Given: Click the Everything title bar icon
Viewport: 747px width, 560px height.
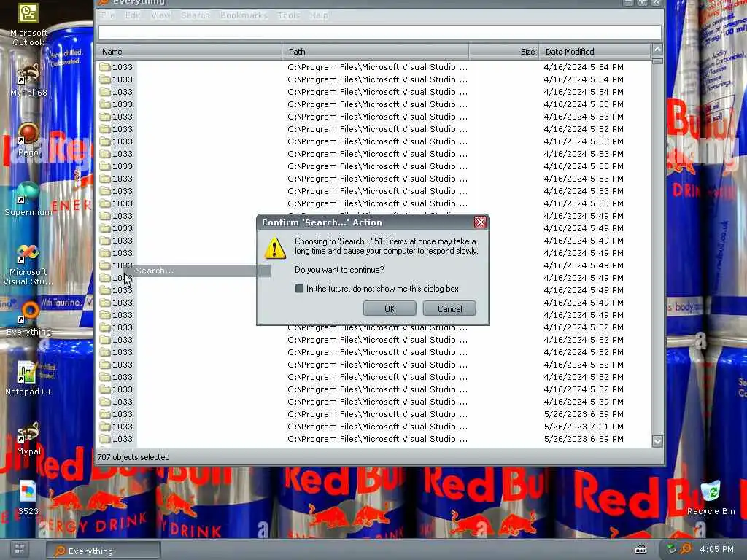Looking at the screenshot, I should [x=104, y=2].
